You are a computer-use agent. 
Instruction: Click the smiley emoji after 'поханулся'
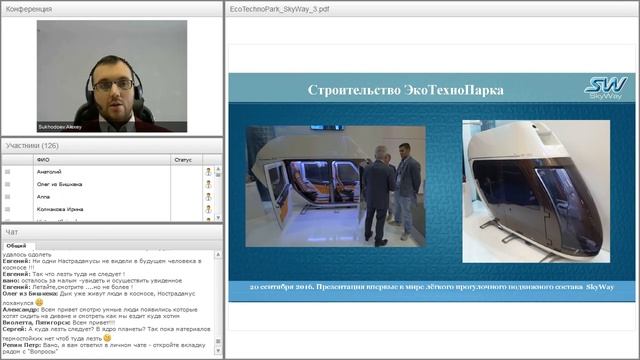(39, 302)
